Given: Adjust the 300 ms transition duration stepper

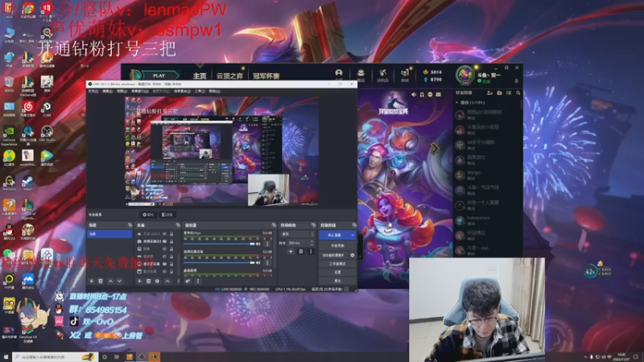Looking at the screenshot, I should tap(312, 243).
